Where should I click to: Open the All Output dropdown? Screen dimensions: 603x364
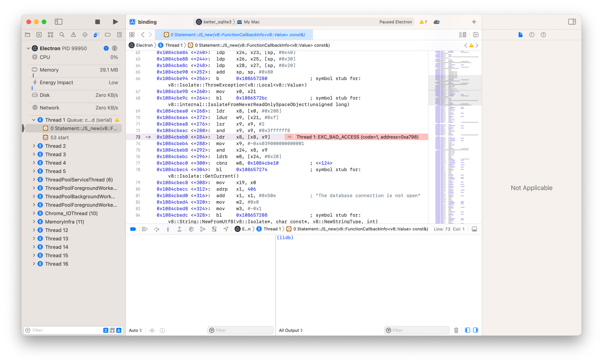tap(291, 330)
